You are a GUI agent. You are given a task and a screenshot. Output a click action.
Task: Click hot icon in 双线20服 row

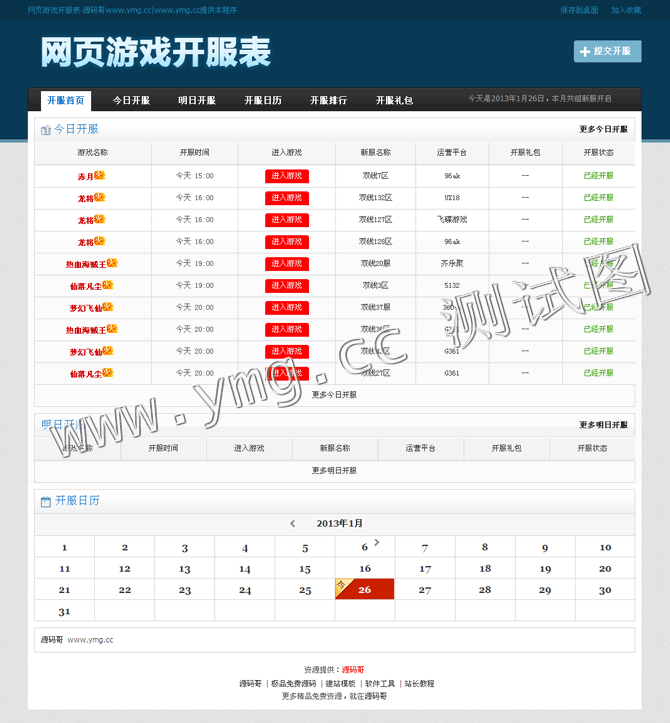pyautogui.click(x=112, y=263)
